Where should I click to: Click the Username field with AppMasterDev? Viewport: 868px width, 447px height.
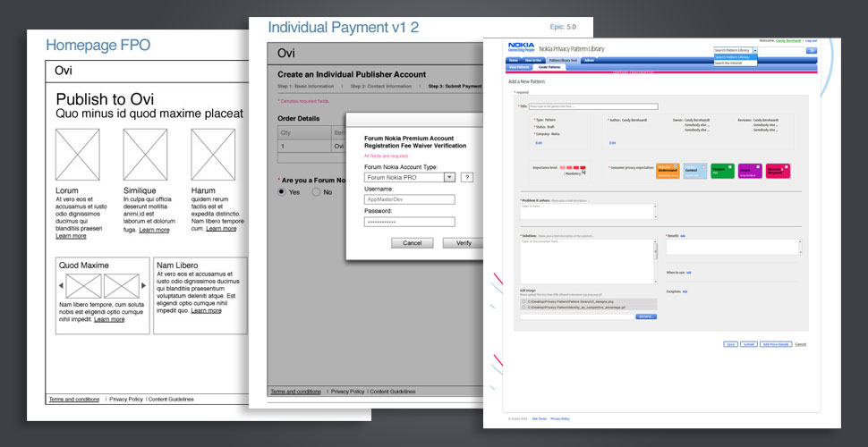pos(410,199)
